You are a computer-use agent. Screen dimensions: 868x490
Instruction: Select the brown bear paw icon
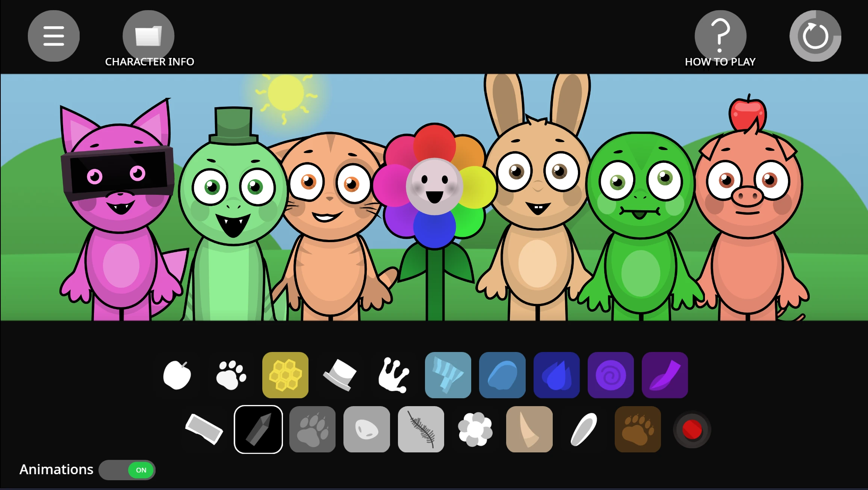[x=638, y=429]
